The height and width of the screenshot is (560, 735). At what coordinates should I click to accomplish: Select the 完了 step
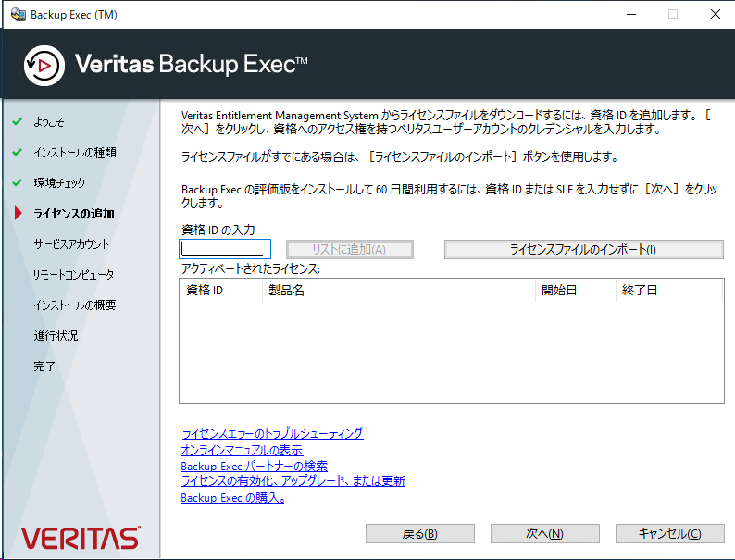[44, 366]
